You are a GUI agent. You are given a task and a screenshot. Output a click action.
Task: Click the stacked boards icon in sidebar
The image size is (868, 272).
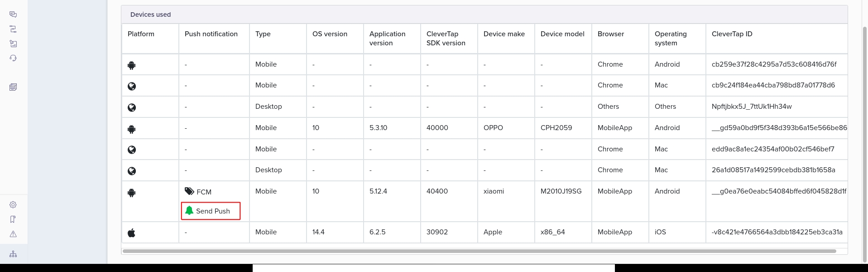click(x=13, y=87)
